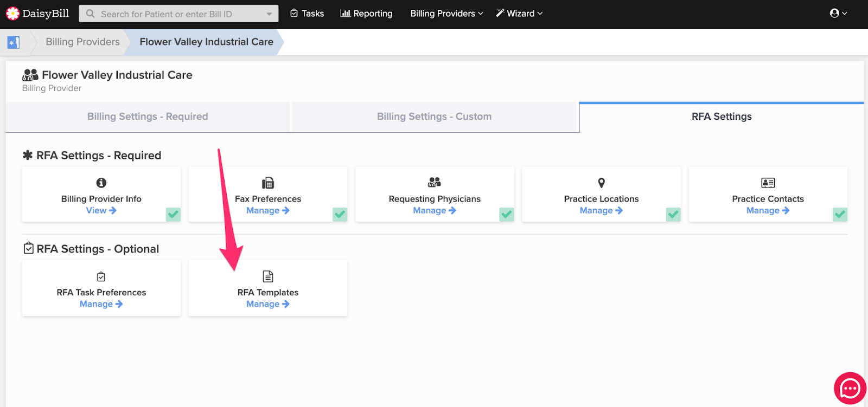Open the live chat bubble icon
868x407 pixels.
(x=850, y=388)
